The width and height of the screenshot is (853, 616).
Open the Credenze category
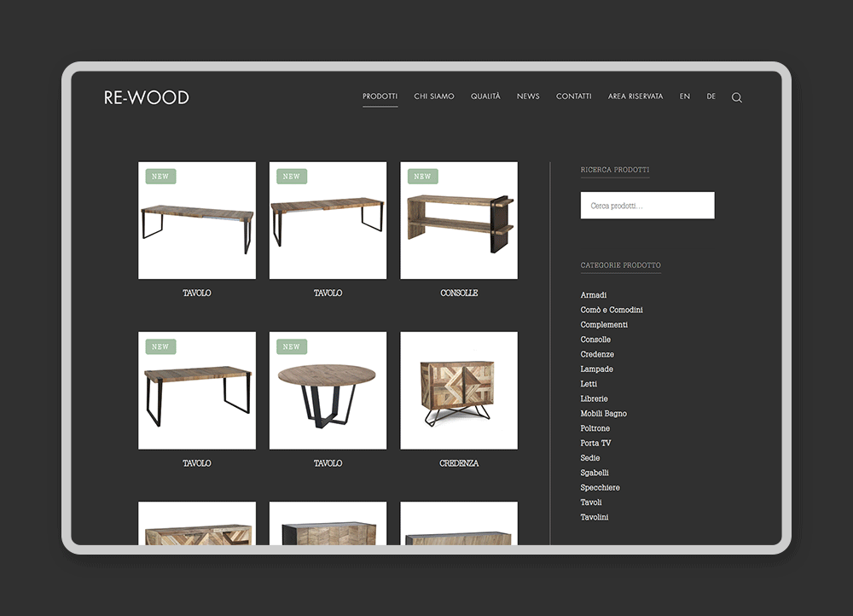point(597,354)
